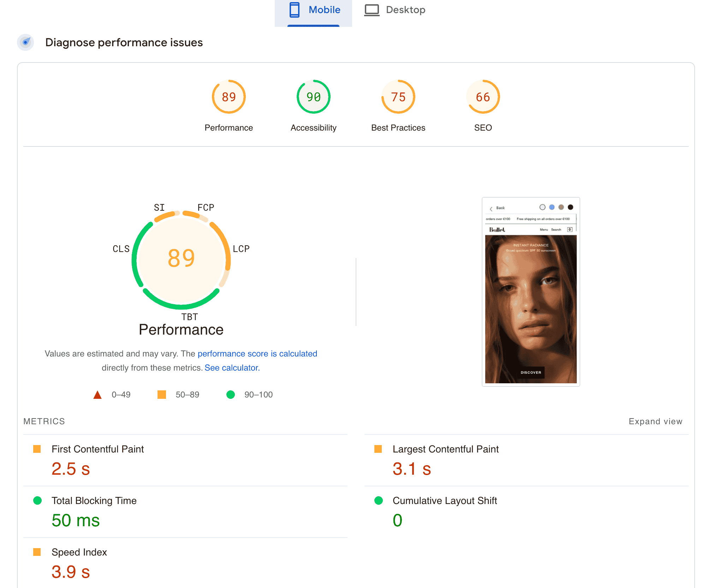The height and width of the screenshot is (588, 724).
Task: Click the Best Practices score circle icon
Action: coord(397,97)
